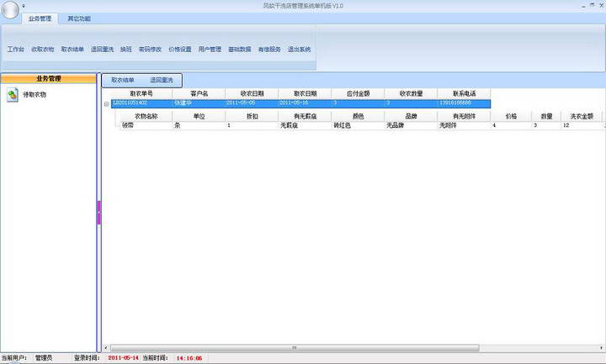This screenshot has height=364, width=606.
Task: Select the 无品牌 brand cell
Action: click(411, 125)
